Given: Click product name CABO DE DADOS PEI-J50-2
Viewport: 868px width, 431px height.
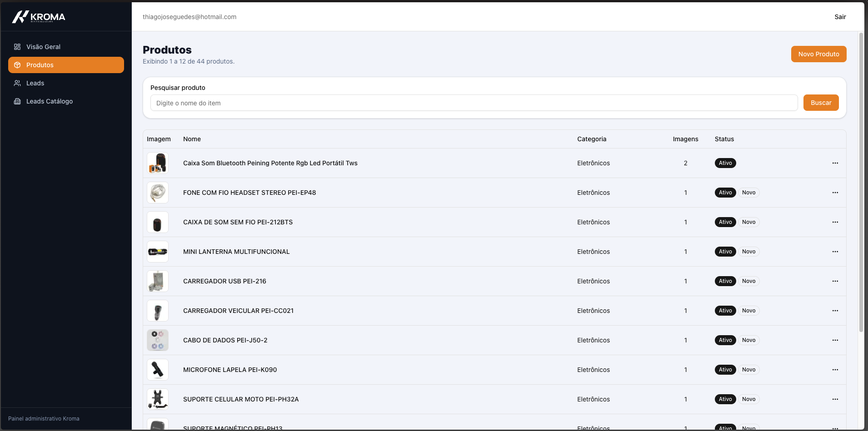Looking at the screenshot, I should tap(225, 340).
